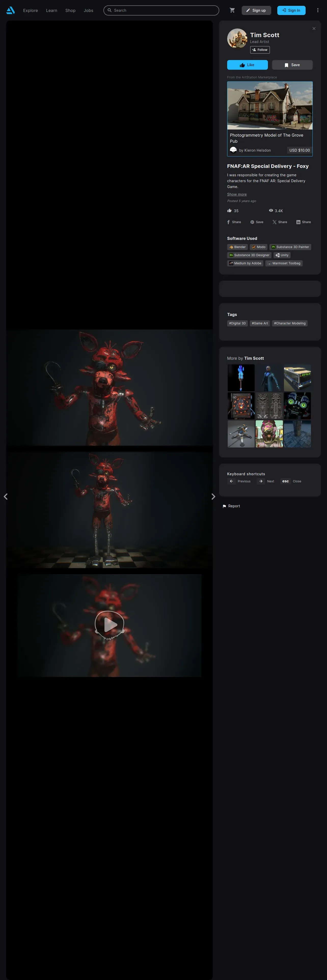This screenshot has width=327, height=980.
Task: Open the Jobs menu
Action: coord(88,11)
